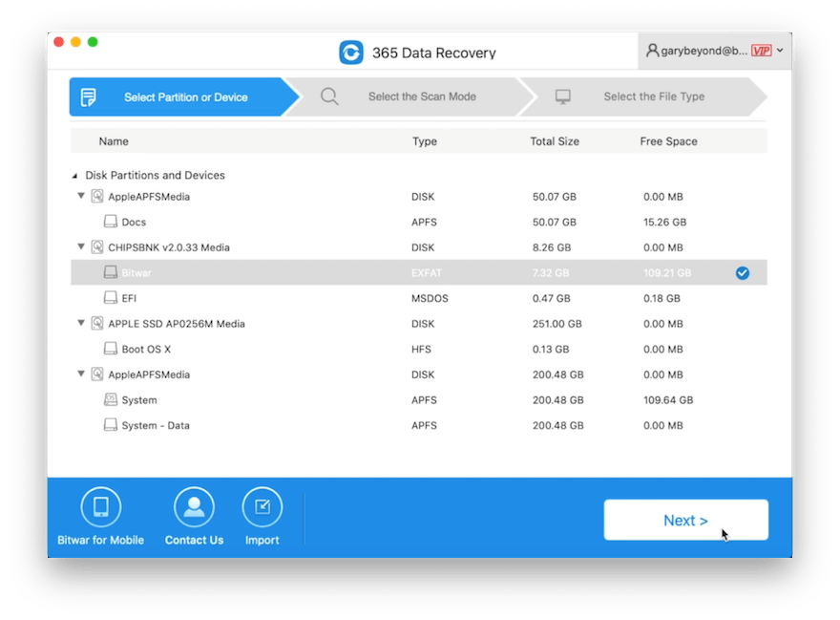Click the Select Partition or Device step icon
840x620 pixels.
[89, 97]
